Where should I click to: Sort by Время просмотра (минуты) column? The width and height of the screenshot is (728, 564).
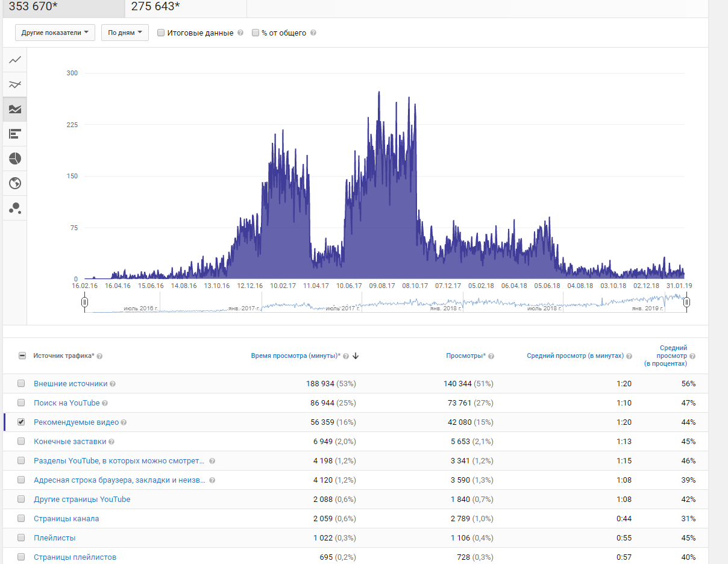(x=295, y=356)
